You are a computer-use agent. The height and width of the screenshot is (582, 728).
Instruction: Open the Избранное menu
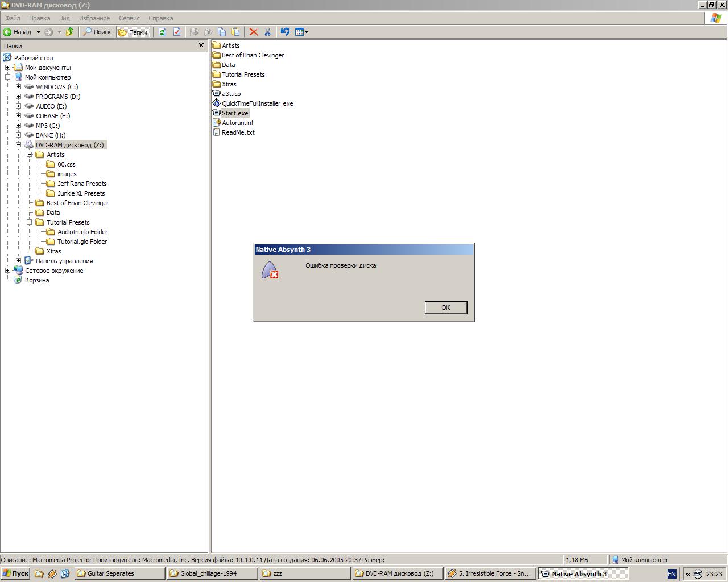point(94,18)
